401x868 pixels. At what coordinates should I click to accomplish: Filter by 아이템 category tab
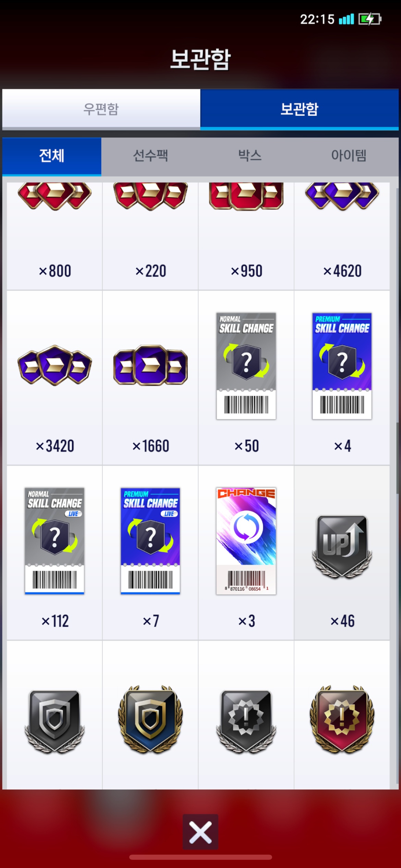349,156
